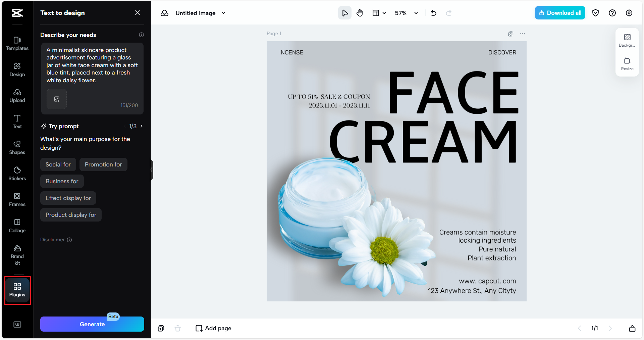Expand the next Try prompt question
644x340 pixels.
pyautogui.click(x=141, y=126)
